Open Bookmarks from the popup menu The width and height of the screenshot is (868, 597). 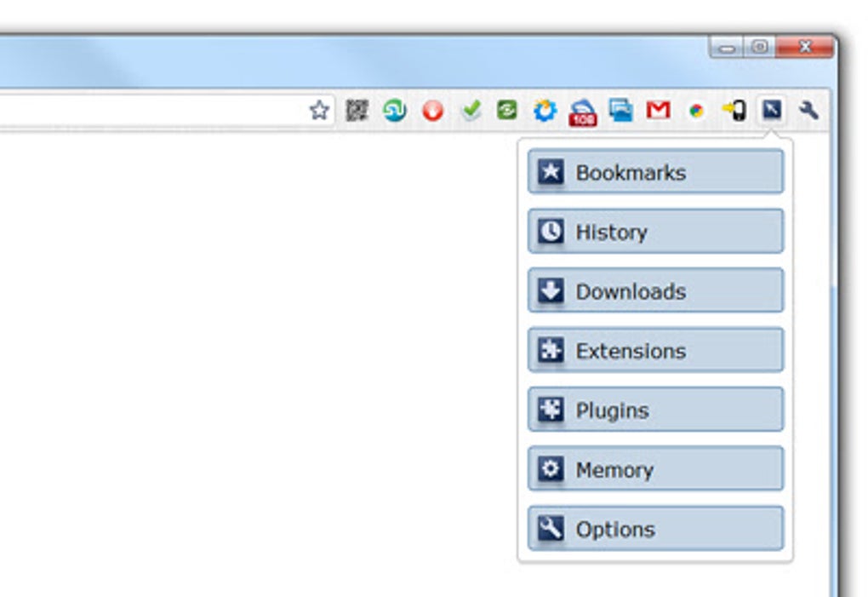pos(654,173)
